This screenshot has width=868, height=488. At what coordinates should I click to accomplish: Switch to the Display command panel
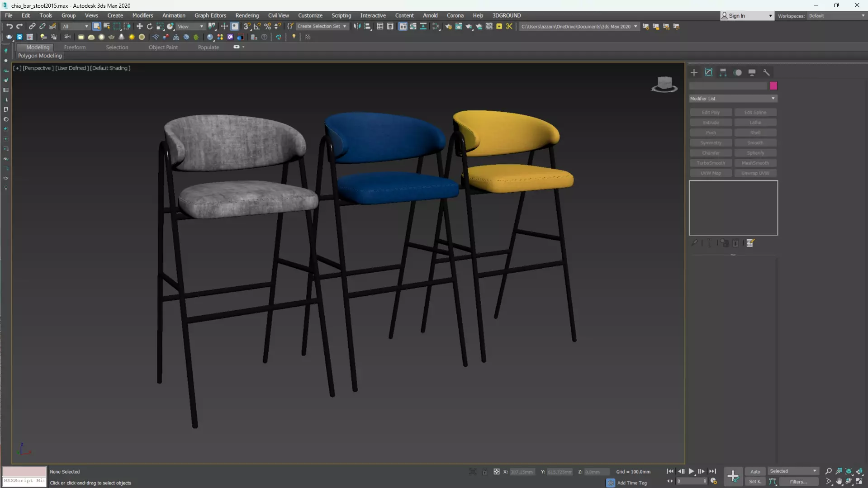[x=752, y=72]
